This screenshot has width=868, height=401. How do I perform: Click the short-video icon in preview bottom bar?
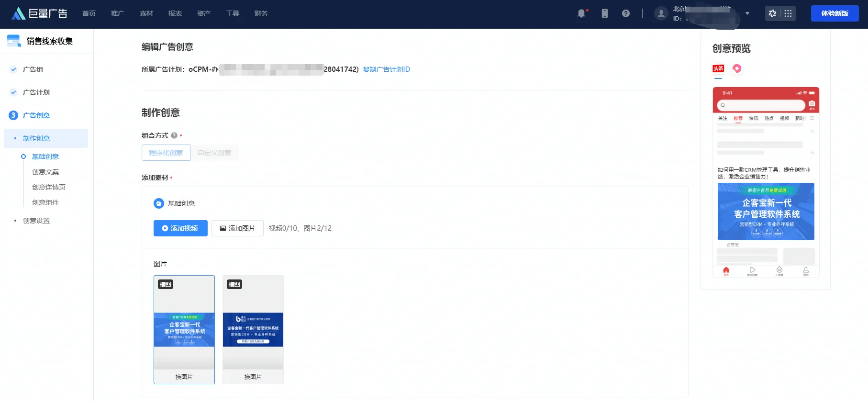point(779,271)
